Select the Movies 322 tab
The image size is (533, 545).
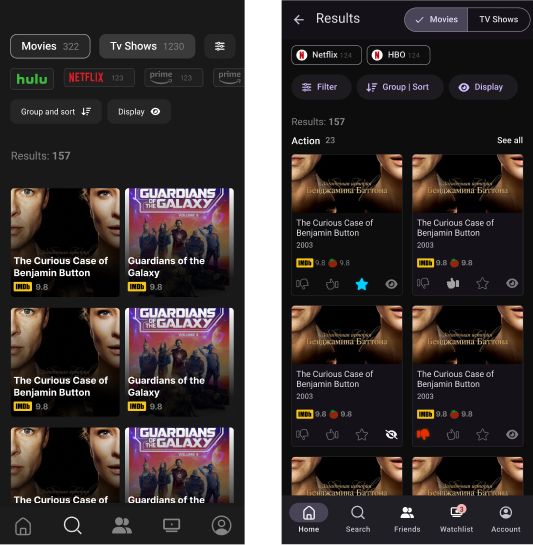point(50,46)
